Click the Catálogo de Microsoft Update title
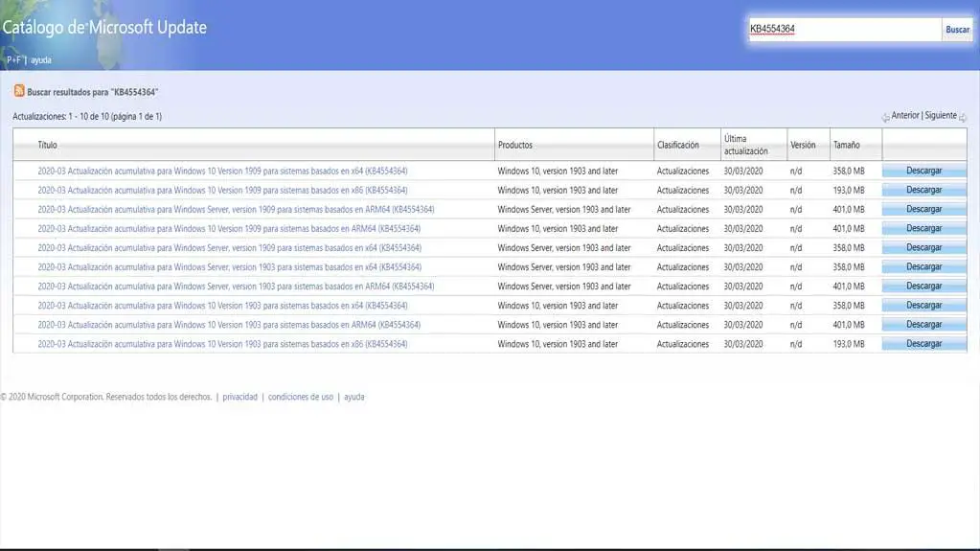 click(104, 28)
